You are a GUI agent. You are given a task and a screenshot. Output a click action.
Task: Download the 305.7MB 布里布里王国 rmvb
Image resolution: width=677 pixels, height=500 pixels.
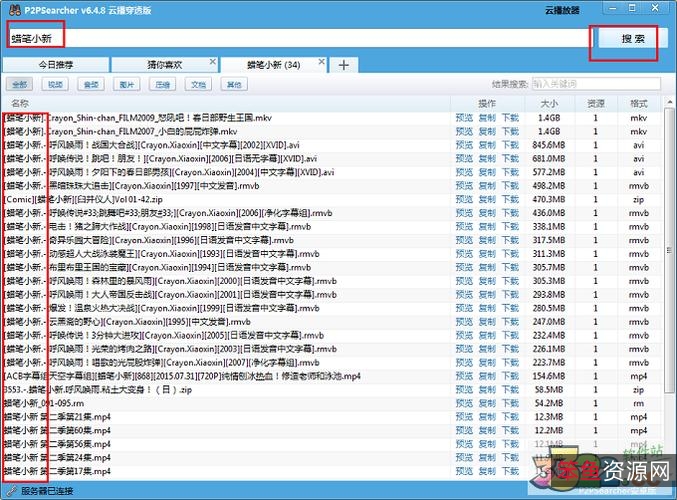pos(510,267)
